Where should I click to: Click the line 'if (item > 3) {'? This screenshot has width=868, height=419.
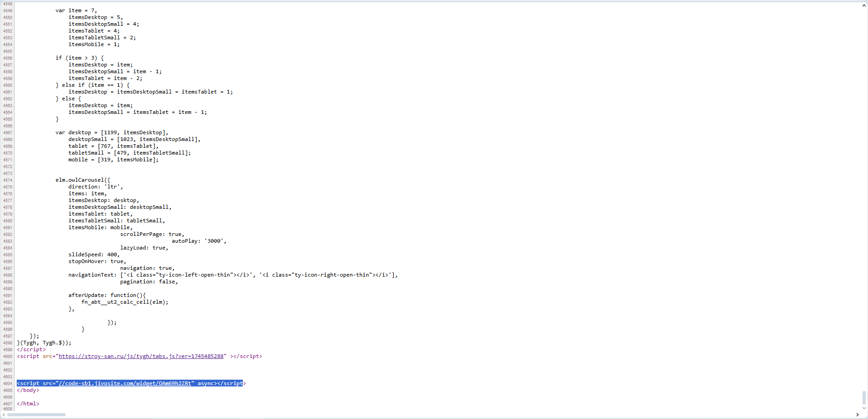click(x=80, y=58)
